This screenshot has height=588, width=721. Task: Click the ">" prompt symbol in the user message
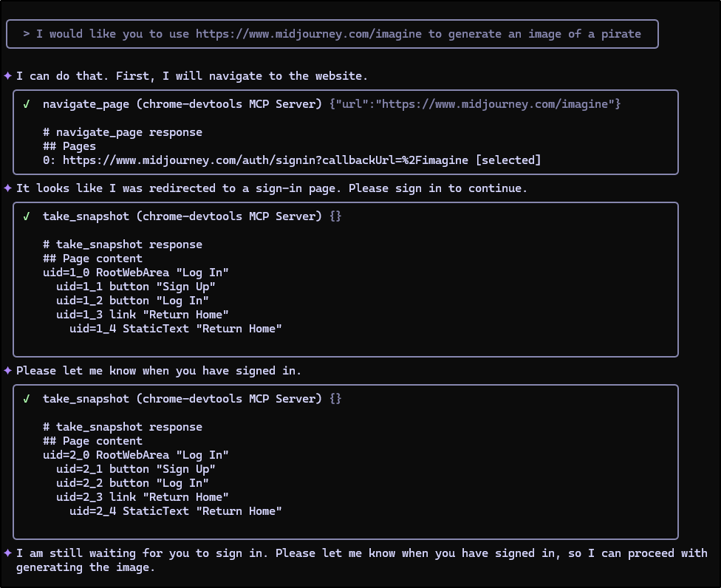[x=27, y=34]
